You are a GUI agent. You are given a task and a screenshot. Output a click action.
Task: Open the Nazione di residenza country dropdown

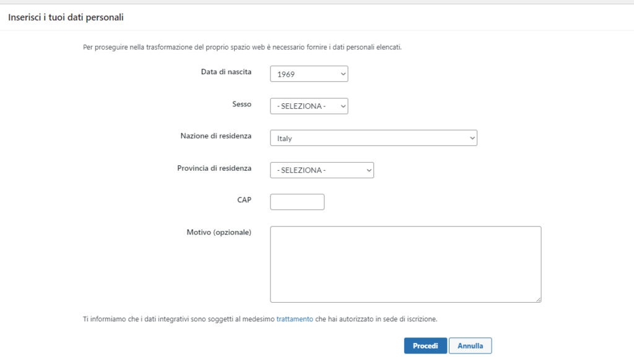point(373,137)
